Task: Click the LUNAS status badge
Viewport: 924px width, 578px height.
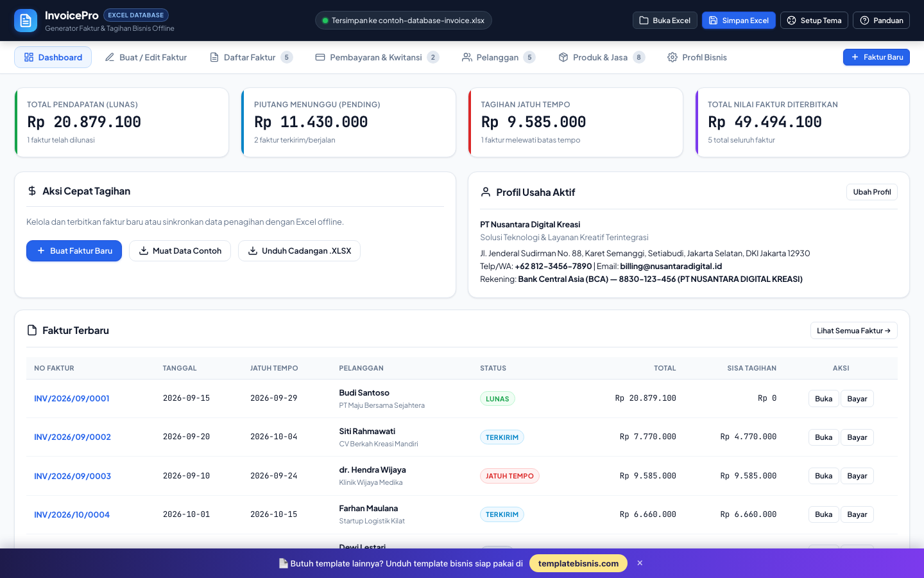Action: pyautogui.click(x=497, y=399)
